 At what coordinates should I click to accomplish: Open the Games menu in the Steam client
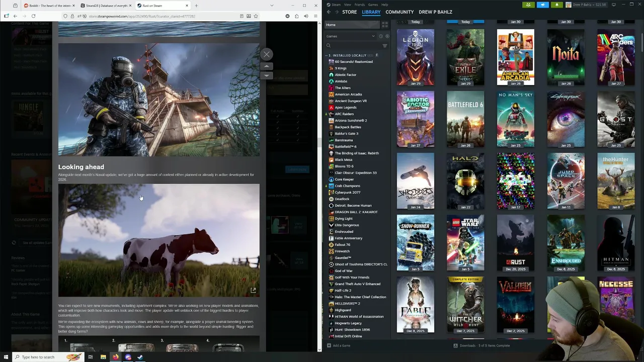[373, 5]
